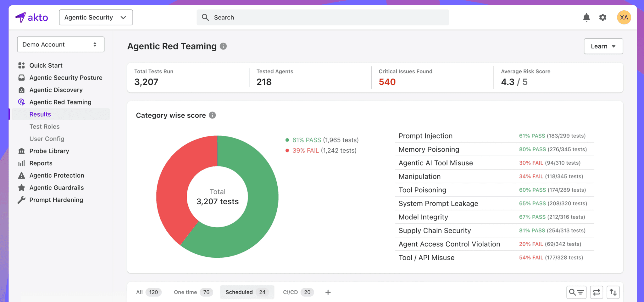Image resolution: width=644 pixels, height=302 pixels.
Task: Expand the Learn dropdown
Action: (603, 46)
